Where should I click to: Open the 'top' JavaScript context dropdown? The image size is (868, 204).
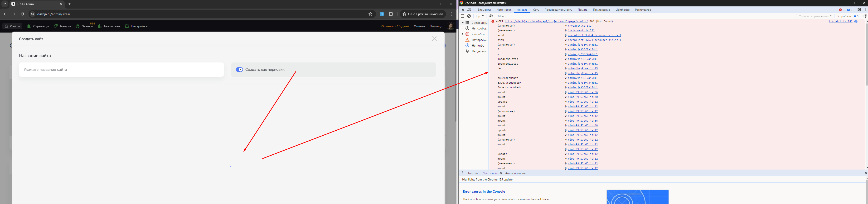480,16
